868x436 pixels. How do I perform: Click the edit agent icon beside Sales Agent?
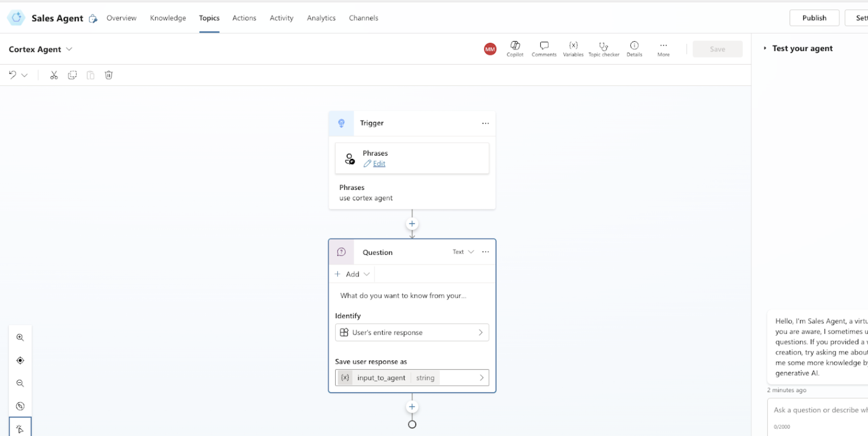[93, 19]
